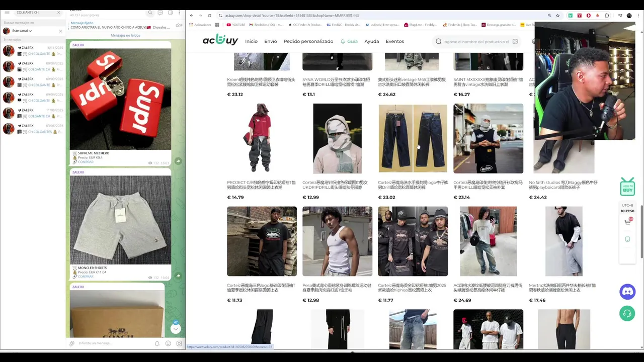
Task: Click the acbuy logo
Action: click(x=220, y=40)
